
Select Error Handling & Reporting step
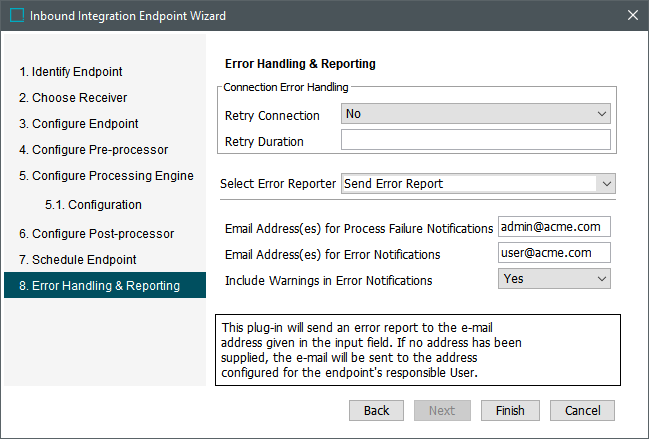pos(99,286)
